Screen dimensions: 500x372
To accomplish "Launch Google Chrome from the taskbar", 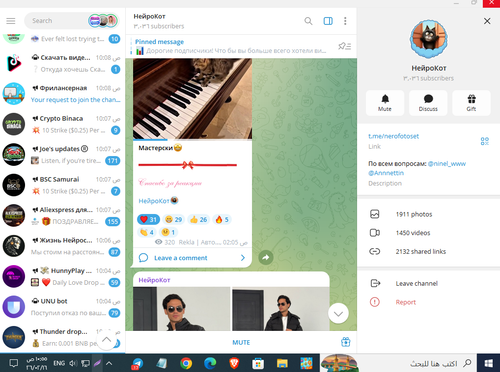I will point(186,363).
